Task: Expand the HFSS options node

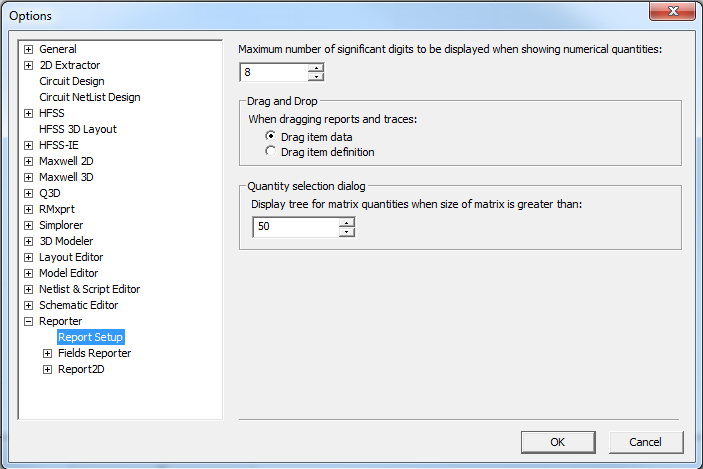Action: [28, 113]
